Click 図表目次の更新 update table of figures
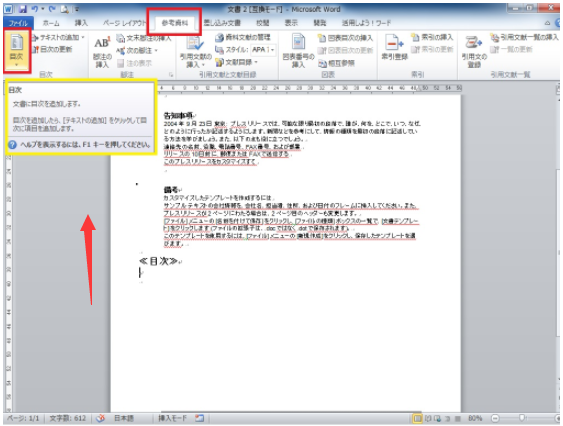563x426 pixels. coord(345,50)
